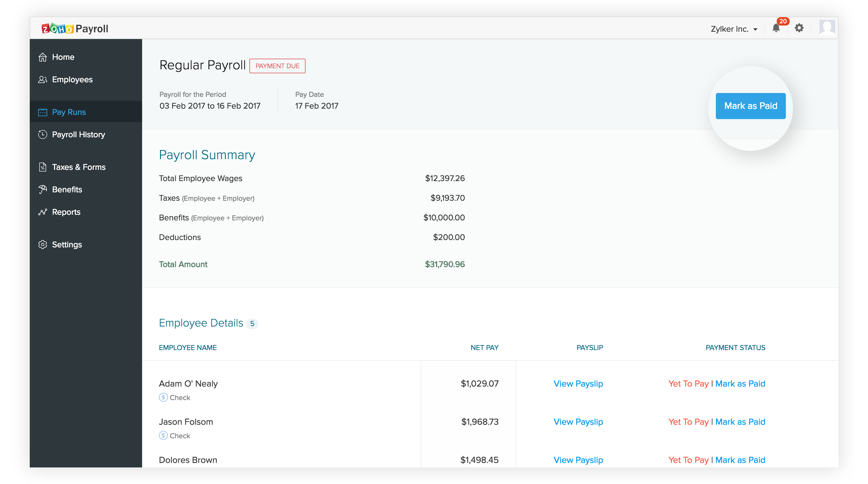The width and height of the screenshot is (868, 484).
Task: Mark Adam O' Nealy as Paid
Action: coord(740,383)
